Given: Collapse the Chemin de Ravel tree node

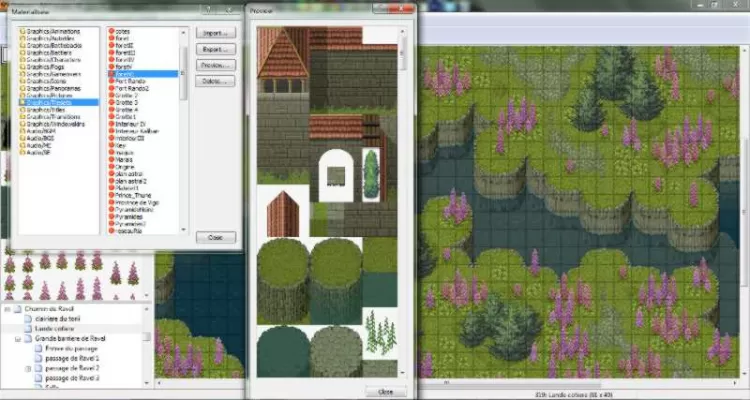Looking at the screenshot, I should 9,310.
